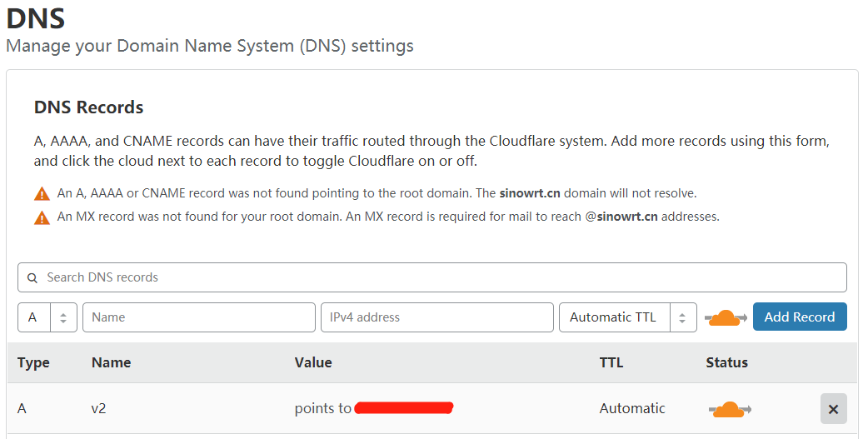Click the Name column header
This screenshot has height=439, width=868.
pyautogui.click(x=111, y=362)
